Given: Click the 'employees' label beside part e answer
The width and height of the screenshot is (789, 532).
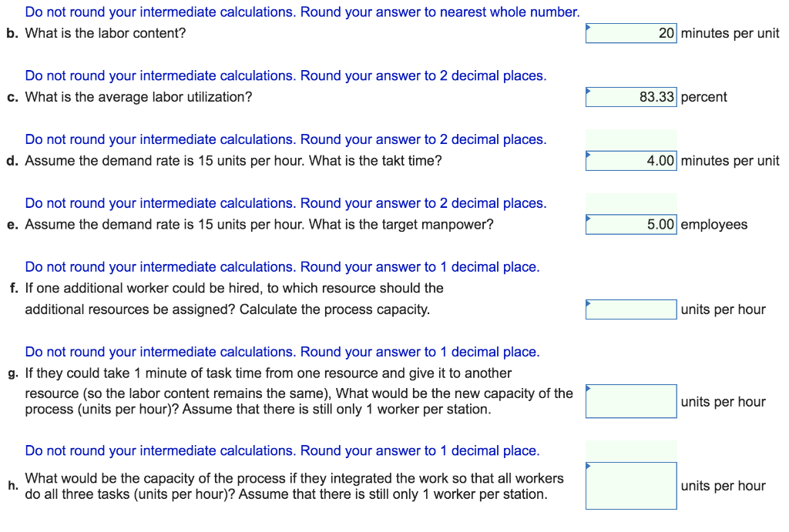Looking at the screenshot, I should (713, 224).
